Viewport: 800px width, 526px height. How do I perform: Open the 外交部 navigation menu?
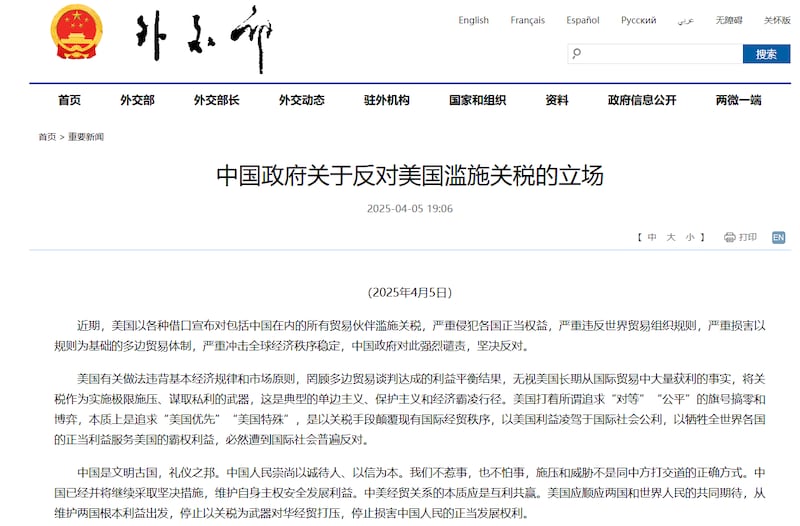(137, 100)
